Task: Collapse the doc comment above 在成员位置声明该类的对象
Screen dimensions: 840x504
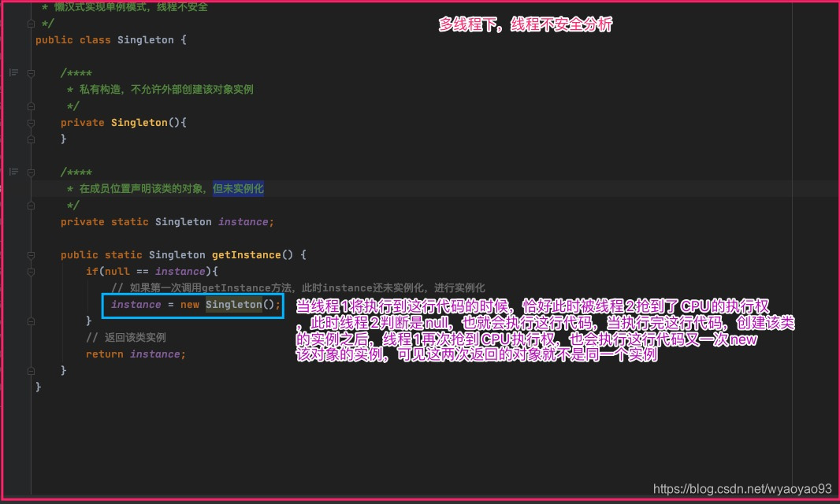Action: pos(31,172)
